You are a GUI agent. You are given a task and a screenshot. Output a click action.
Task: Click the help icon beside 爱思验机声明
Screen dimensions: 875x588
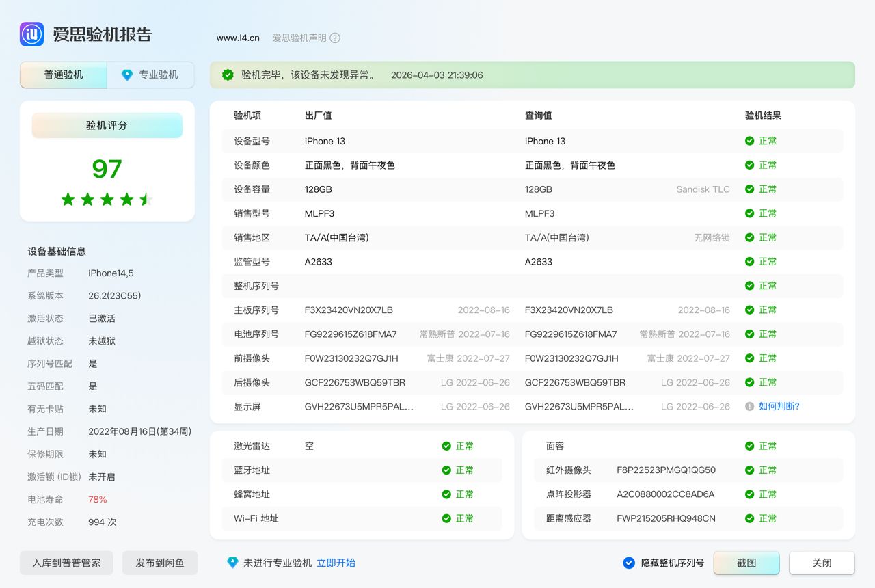pyautogui.click(x=335, y=38)
